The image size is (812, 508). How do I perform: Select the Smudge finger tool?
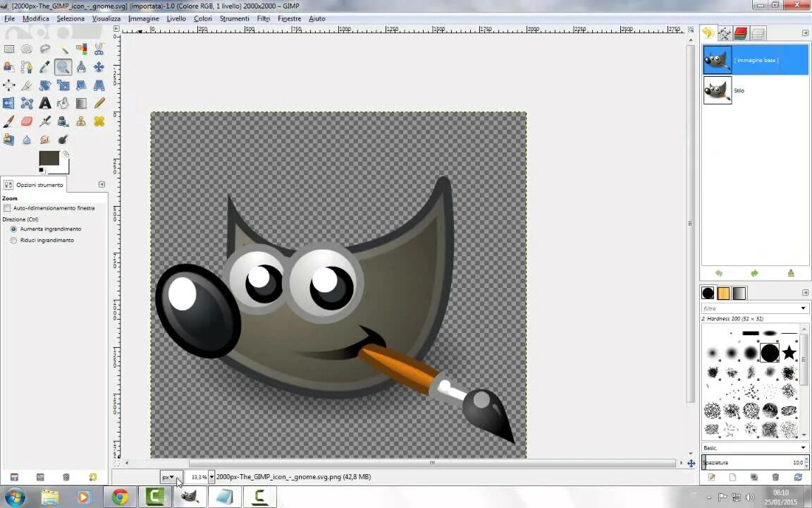[45, 139]
